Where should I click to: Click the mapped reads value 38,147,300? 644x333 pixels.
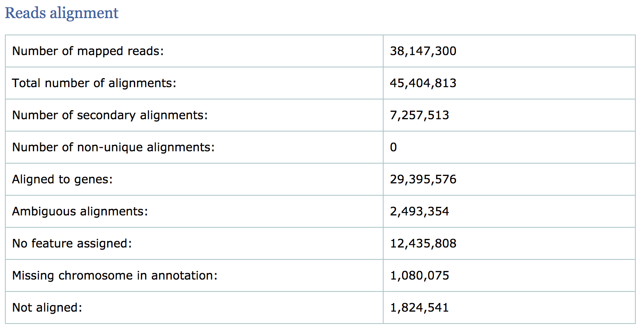[423, 51]
